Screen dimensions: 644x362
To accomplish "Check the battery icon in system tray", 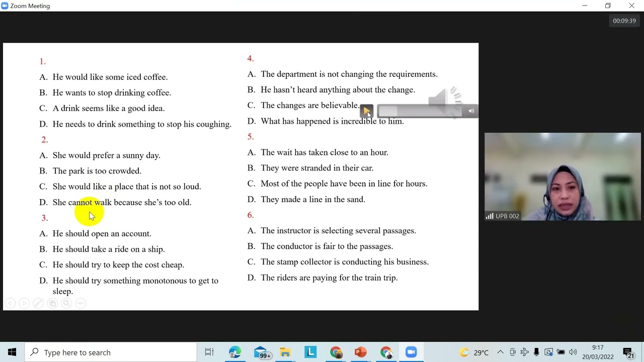I will [560, 352].
